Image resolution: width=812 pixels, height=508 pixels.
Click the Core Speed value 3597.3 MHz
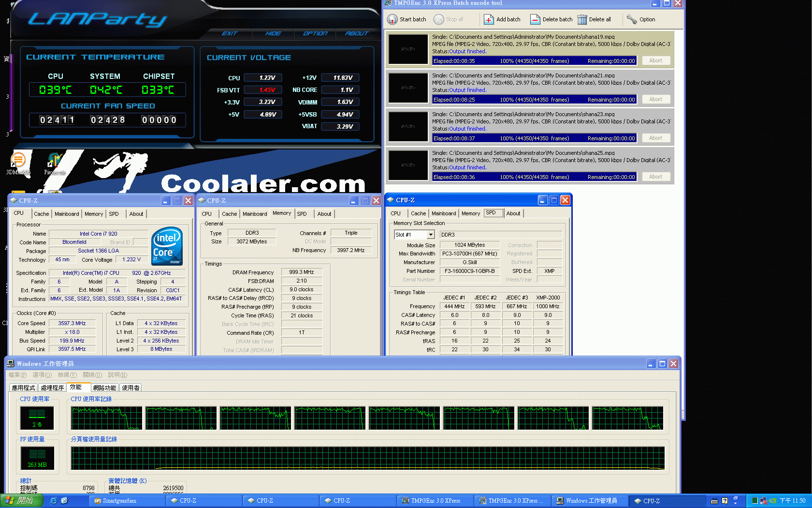[72, 323]
